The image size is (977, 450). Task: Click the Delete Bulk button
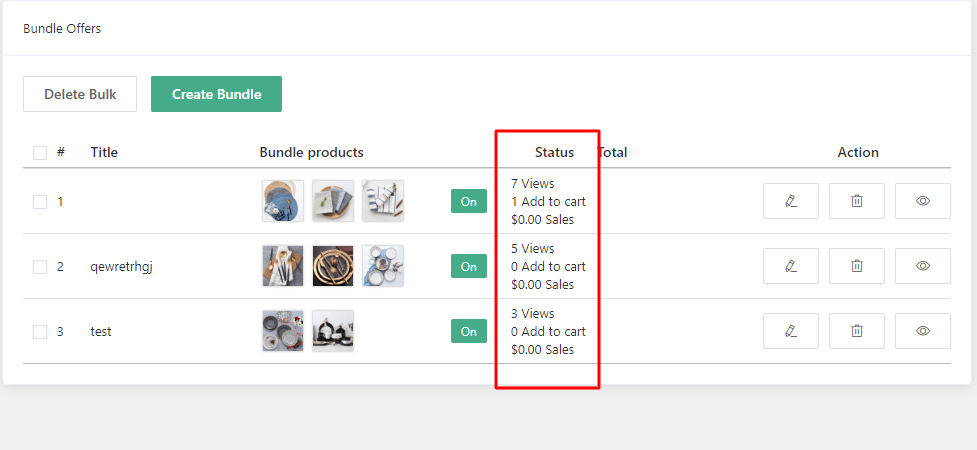[x=80, y=94]
